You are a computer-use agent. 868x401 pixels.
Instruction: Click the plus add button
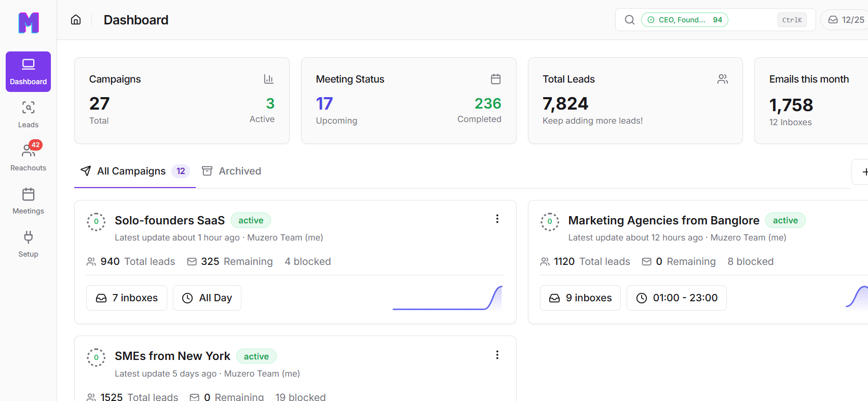click(x=861, y=172)
